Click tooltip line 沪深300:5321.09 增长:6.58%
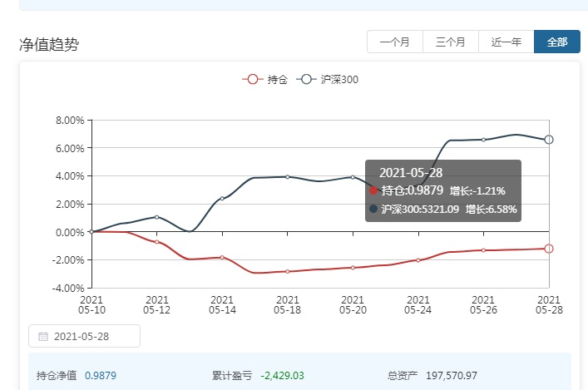This screenshot has height=390, width=588. (443, 209)
